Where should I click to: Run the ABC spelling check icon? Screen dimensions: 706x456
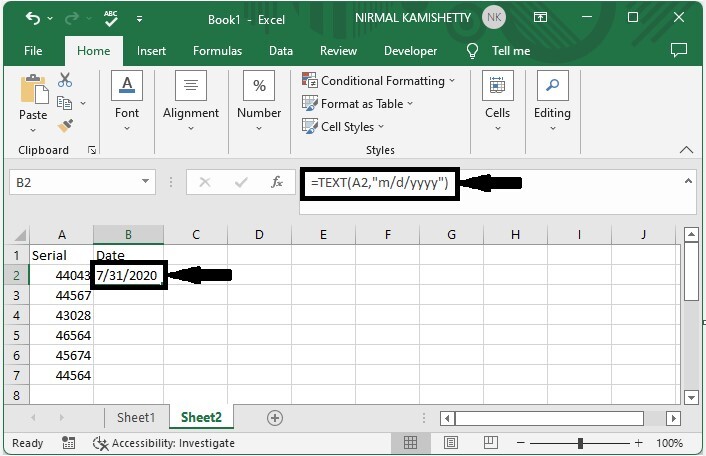110,18
